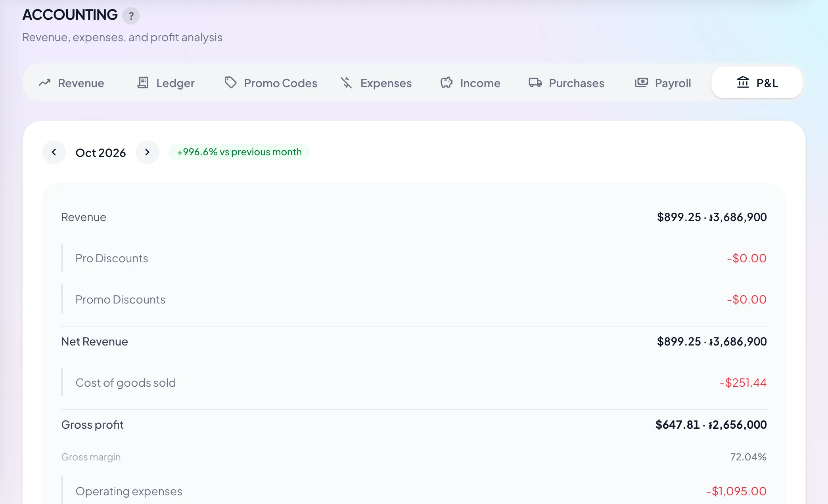Advance to next month with right chevron
The height and width of the screenshot is (504, 828).
click(x=148, y=152)
